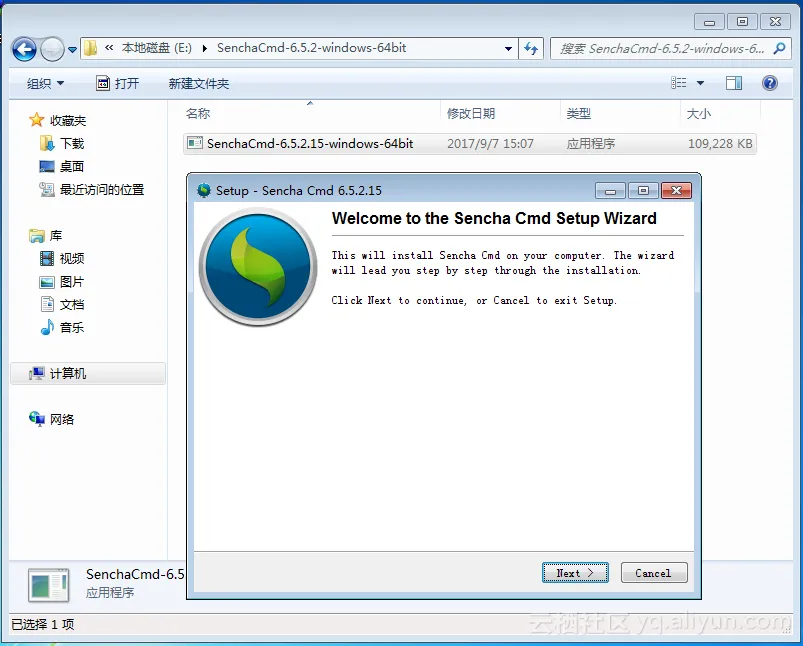Click the music note icon beside 音乐

tap(47, 327)
